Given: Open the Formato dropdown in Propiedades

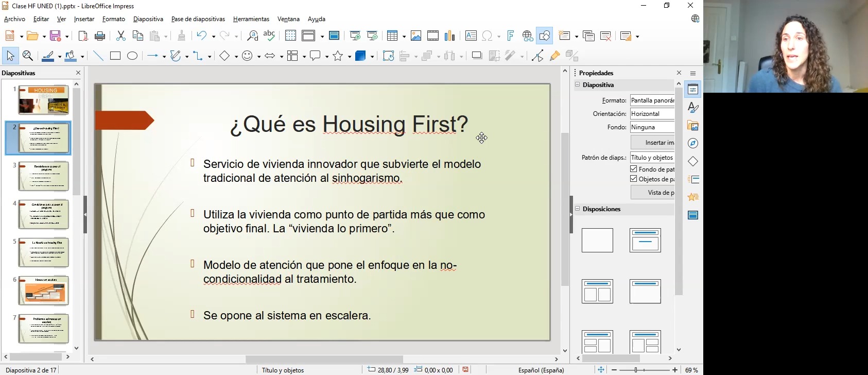Looking at the screenshot, I should [x=652, y=100].
